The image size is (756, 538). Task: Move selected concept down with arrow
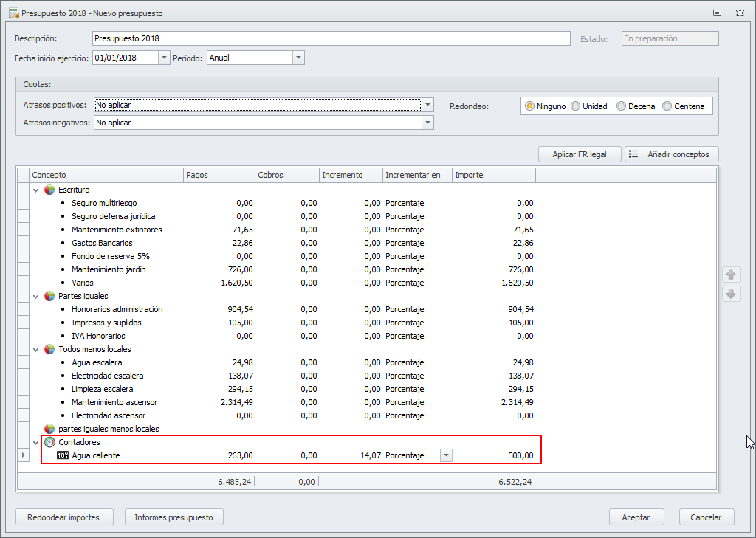click(731, 294)
